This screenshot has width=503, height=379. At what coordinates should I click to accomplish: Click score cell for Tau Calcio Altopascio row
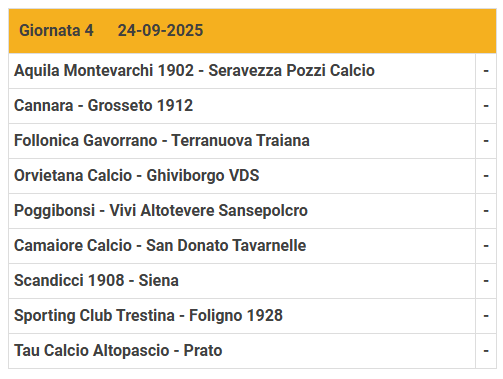[486, 351]
